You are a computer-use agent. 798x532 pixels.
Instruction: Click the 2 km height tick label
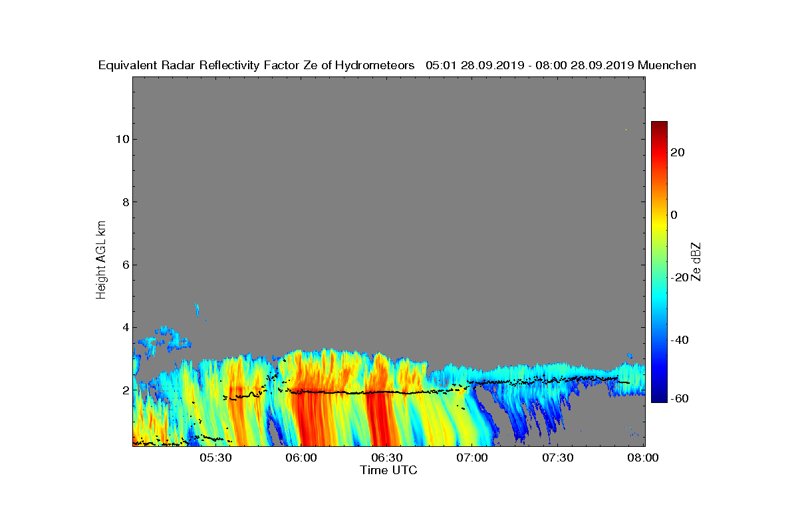click(x=125, y=390)
